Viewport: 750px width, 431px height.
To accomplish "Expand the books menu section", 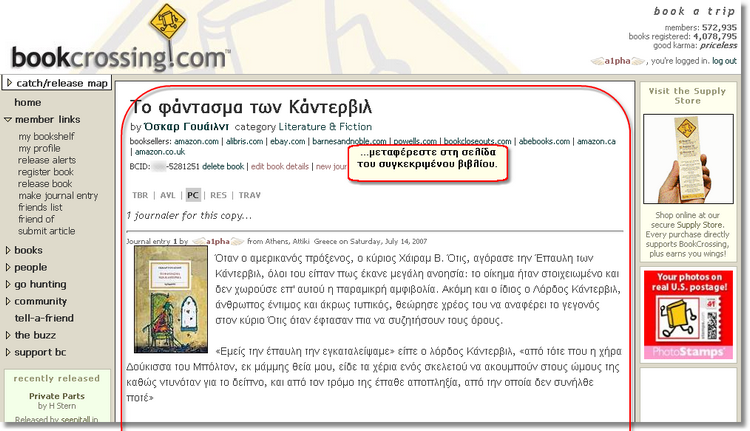I will (x=28, y=250).
